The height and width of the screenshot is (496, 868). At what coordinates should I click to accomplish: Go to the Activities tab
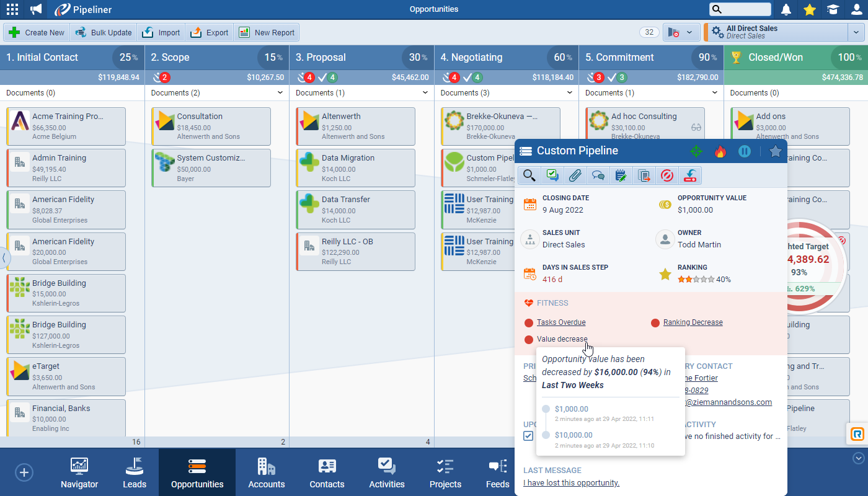[386, 472]
